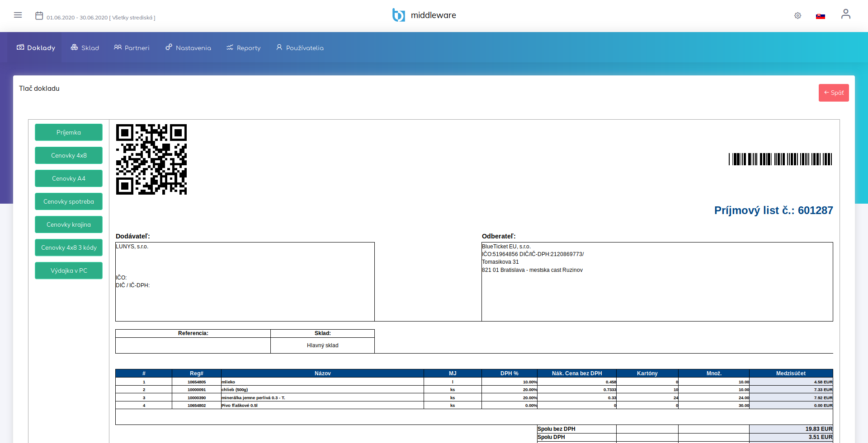The image size is (868, 443).
Task: Choose Cenovky A4 print layout
Action: 69,178
